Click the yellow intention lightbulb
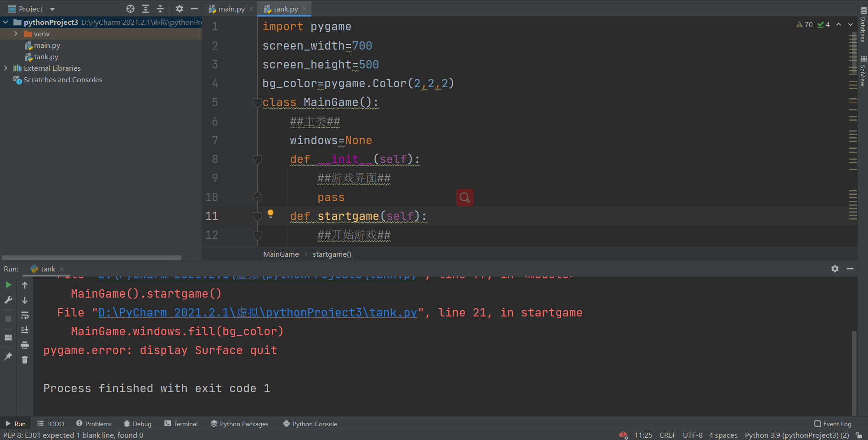 tap(271, 214)
